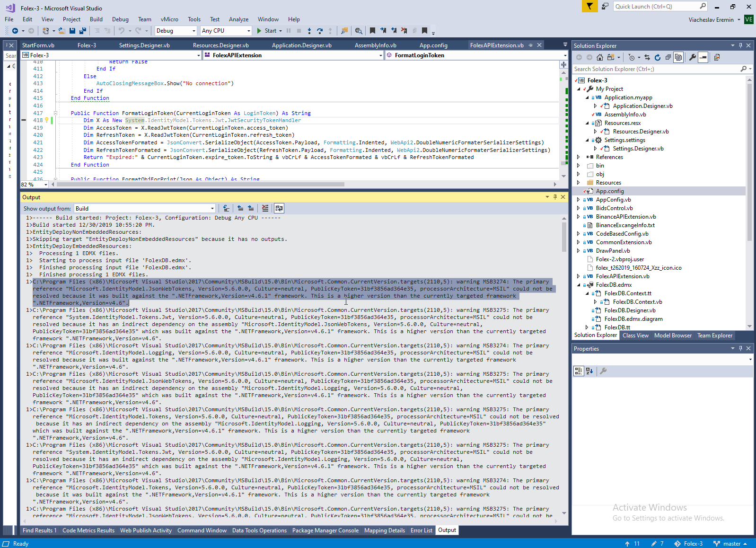This screenshot has height=548, width=756.
Task: Click the Property Pages wrench in Properties panel
Action: tap(603, 371)
